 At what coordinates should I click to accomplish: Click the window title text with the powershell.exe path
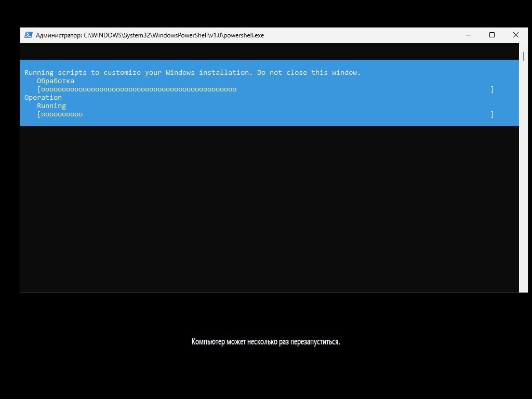pyautogui.click(x=150, y=35)
